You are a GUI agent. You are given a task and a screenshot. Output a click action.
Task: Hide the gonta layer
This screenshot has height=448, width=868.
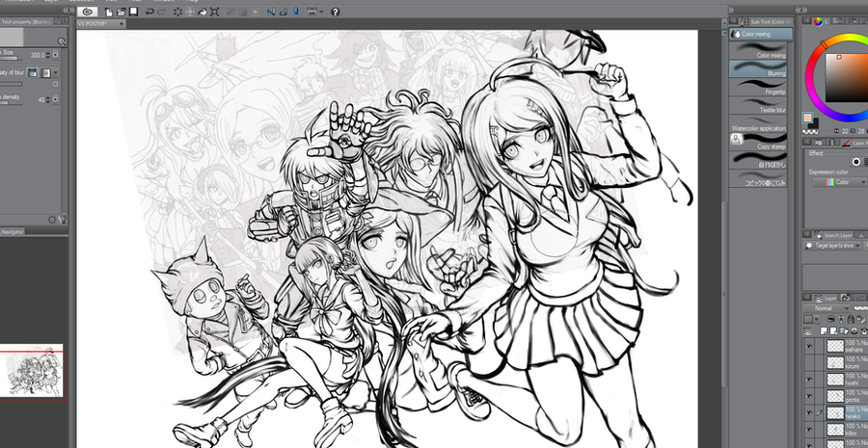tap(809, 396)
